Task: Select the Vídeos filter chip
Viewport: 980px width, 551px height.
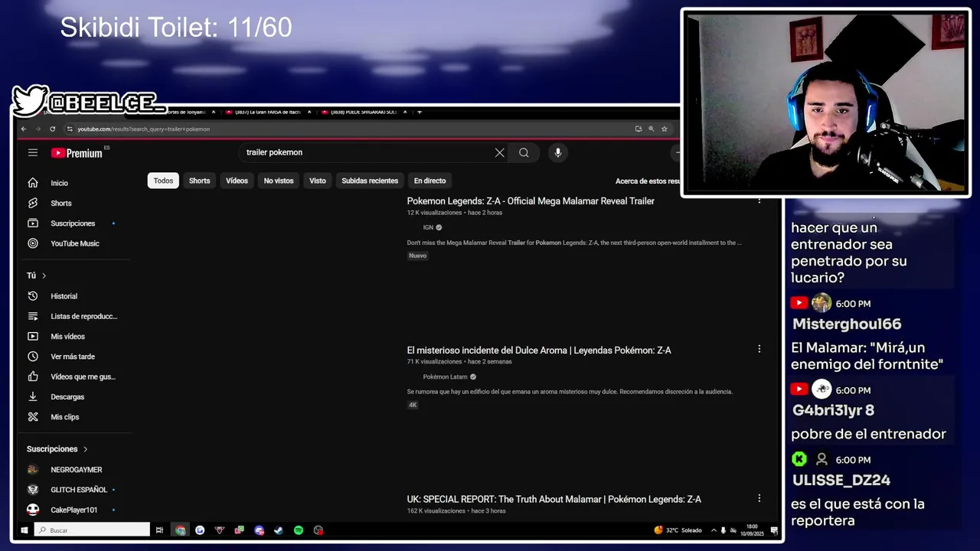Action: pos(237,181)
